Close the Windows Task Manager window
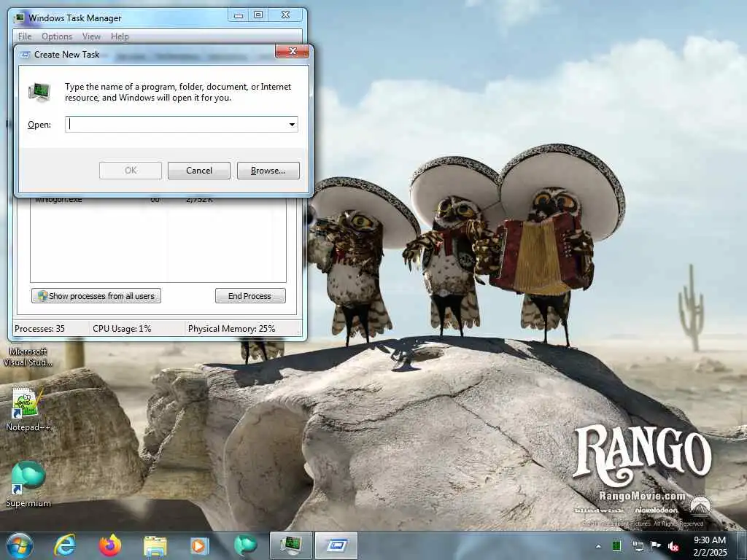This screenshot has height=560, width=747. pos(285,15)
